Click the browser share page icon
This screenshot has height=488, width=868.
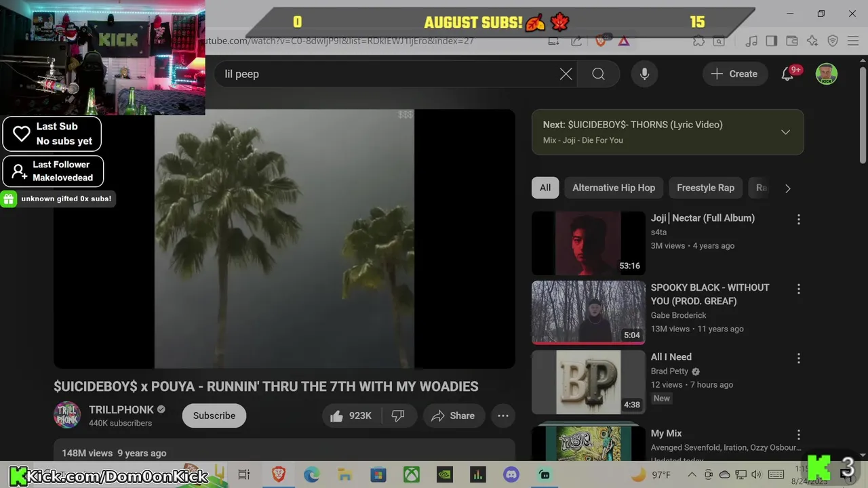pyautogui.click(x=576, y=41)
